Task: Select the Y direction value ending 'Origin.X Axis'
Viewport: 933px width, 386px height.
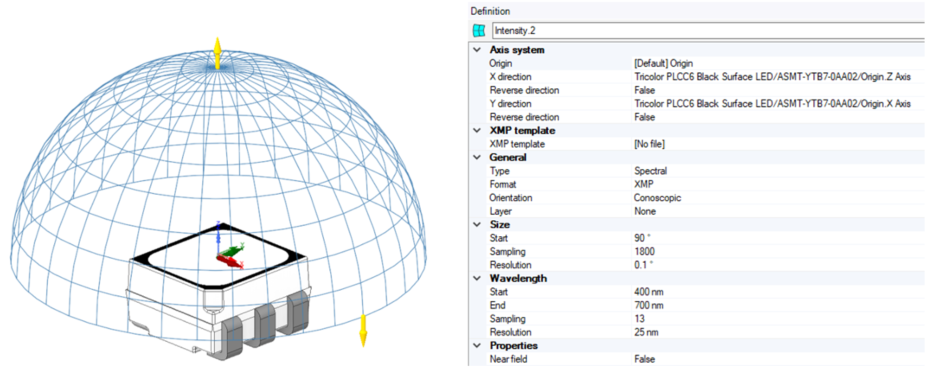Action: (x=772, y=103)
